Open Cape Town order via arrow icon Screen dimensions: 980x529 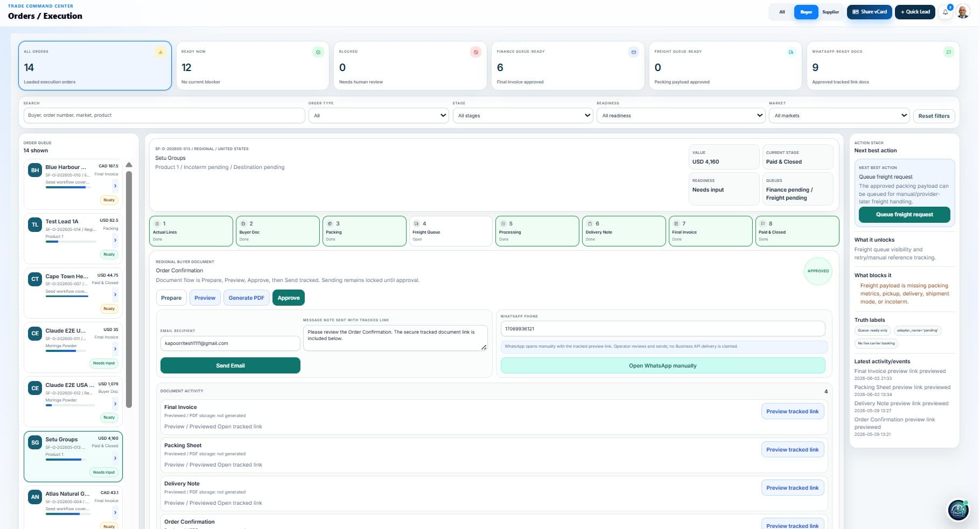click(x=115, y=294)
